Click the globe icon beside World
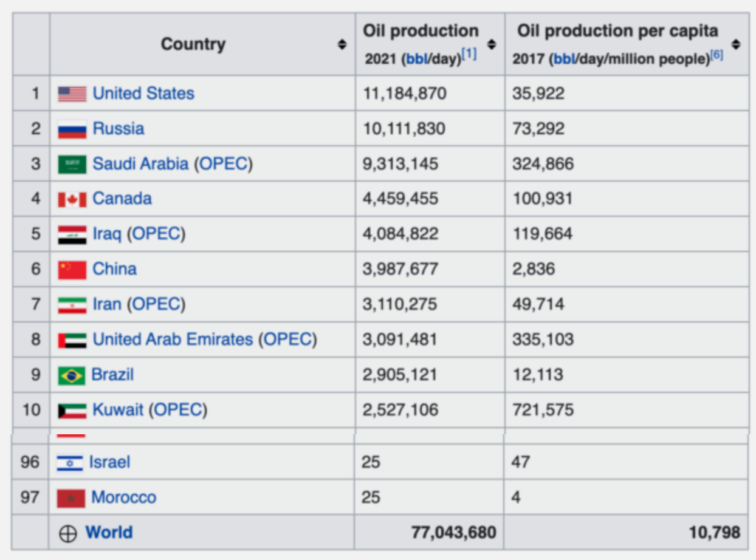Screen dimensions: 756x560 [x=68, y=533]
